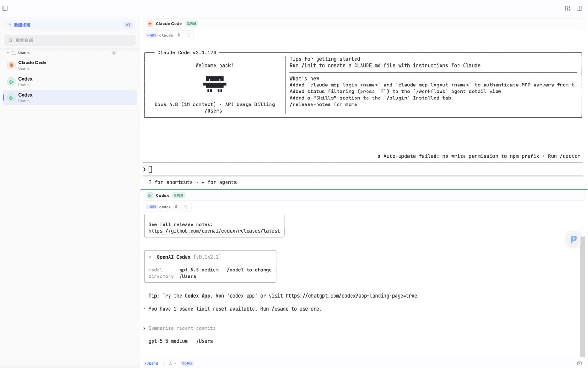Click the Codex pane vertical scrollbar

click(582, 297)
